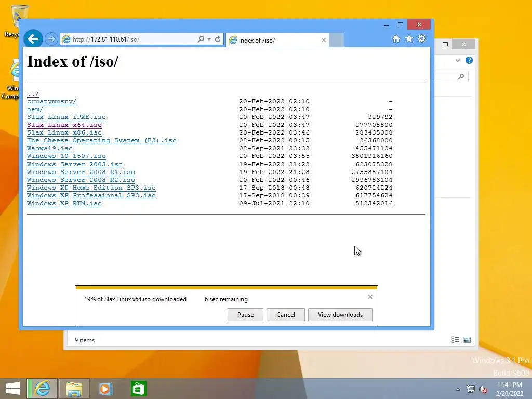Click the Slax Linux x64.iso link

[64, 125]
